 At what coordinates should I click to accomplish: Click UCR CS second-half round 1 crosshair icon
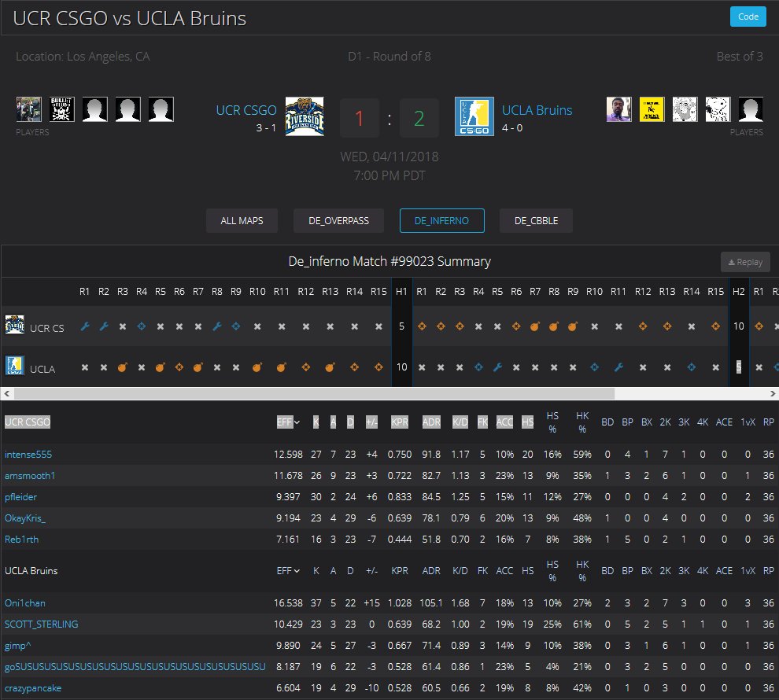pyautogui.click(x=422, y=326)
